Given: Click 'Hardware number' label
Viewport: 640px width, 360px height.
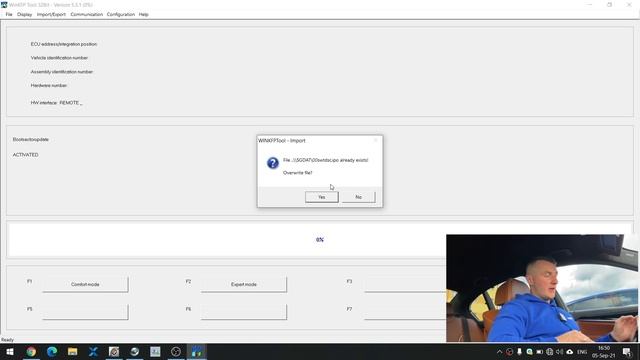Looking at the screenshot, I should click(49, 85).
